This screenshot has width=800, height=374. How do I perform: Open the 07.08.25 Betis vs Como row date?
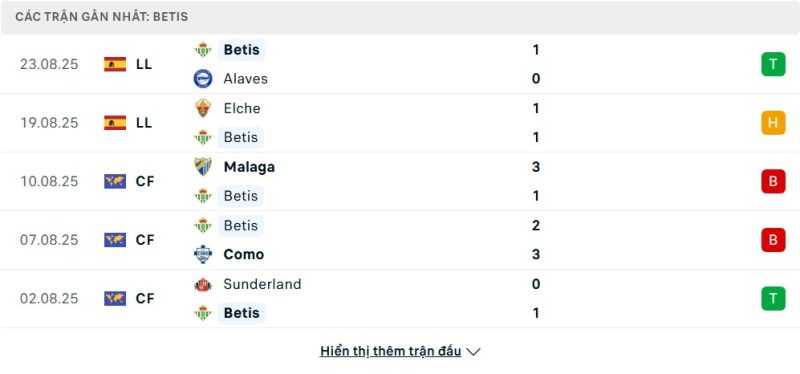pyautogui.click(x=49, y=240)
